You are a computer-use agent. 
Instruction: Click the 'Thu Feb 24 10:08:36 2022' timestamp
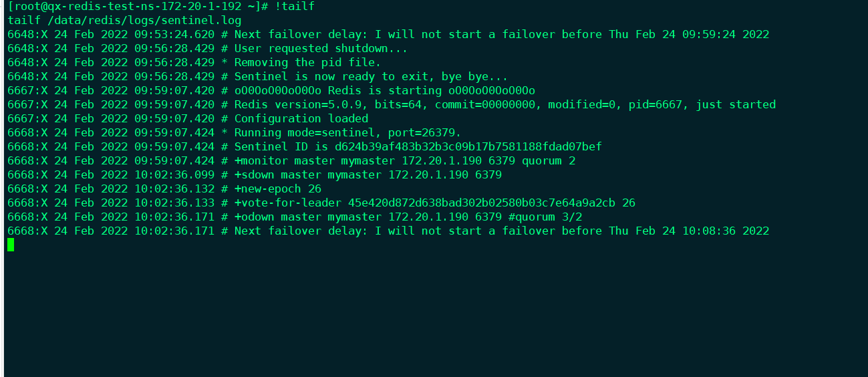click(689, 231)
